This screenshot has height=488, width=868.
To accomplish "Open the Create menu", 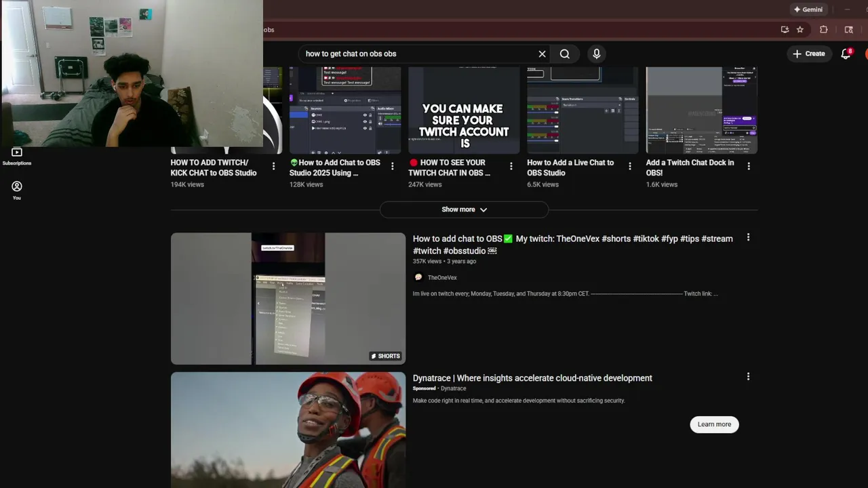I will pyautogui.click(x=809, y=54).
